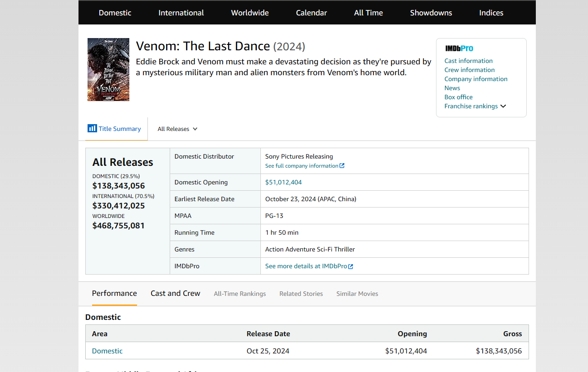Click the Cast information link
The image size is (588, 372).
tap(468, 61)
